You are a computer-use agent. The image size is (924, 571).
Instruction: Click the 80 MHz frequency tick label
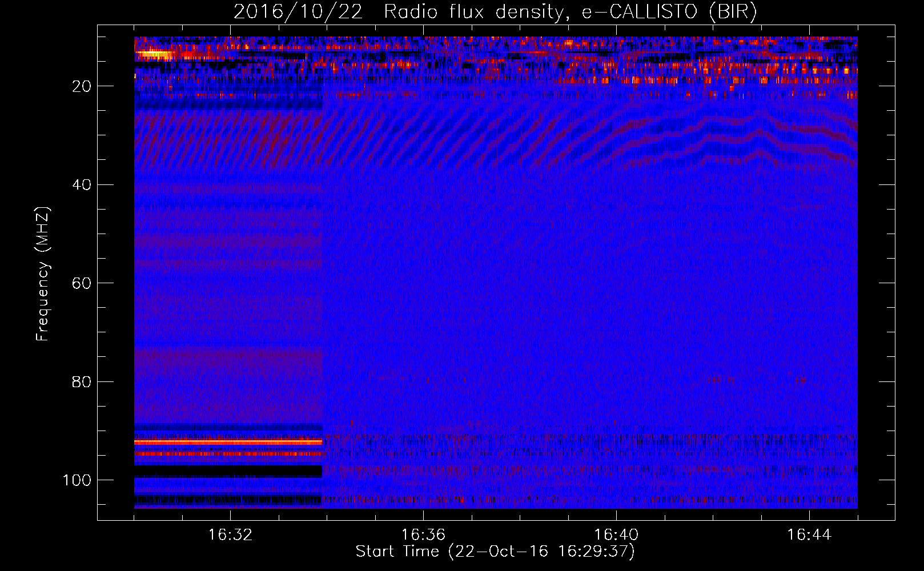tap(82, 382)
